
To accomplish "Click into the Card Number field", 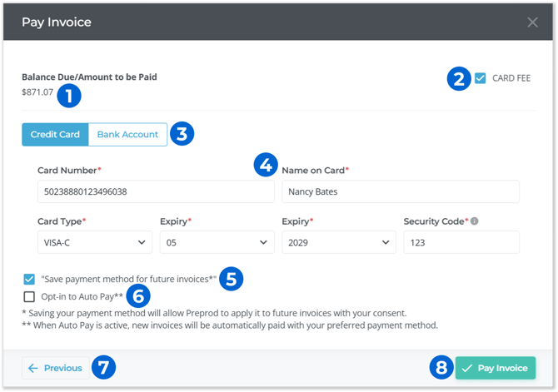I will [x=156, y=192].
